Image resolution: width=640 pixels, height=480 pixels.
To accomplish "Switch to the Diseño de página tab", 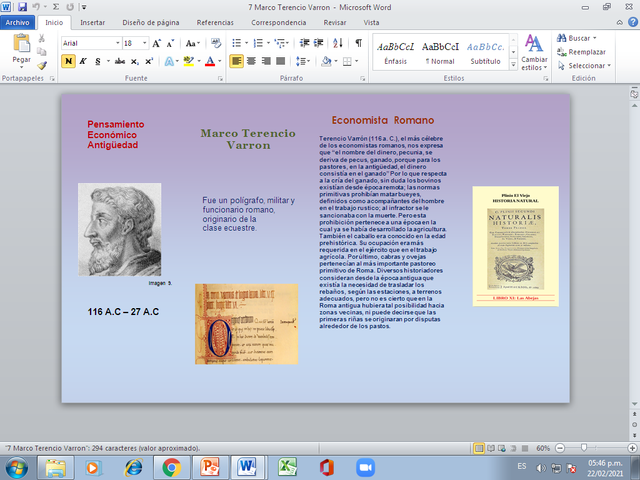I will pyautogui.click(x=151, y=22).
